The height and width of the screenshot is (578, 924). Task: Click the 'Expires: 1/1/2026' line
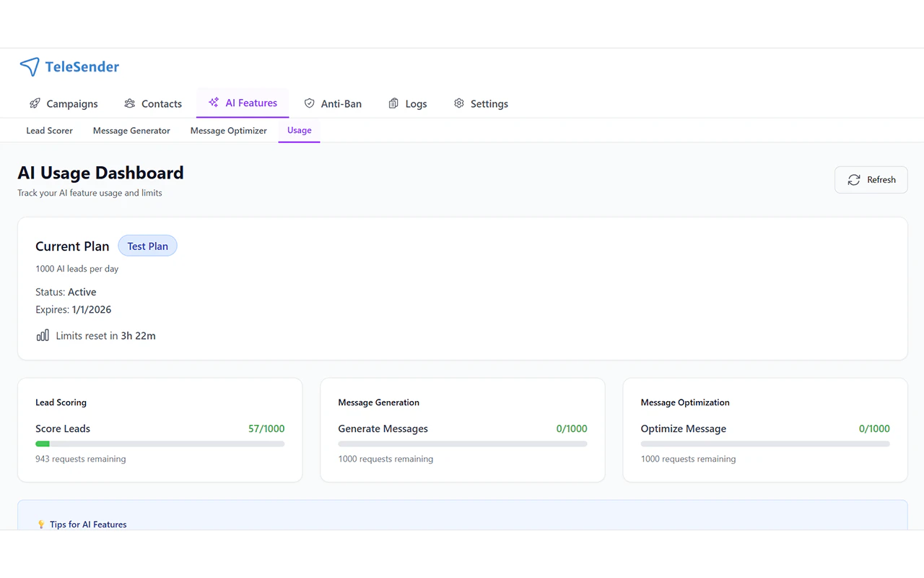click(x=74, y=309)
